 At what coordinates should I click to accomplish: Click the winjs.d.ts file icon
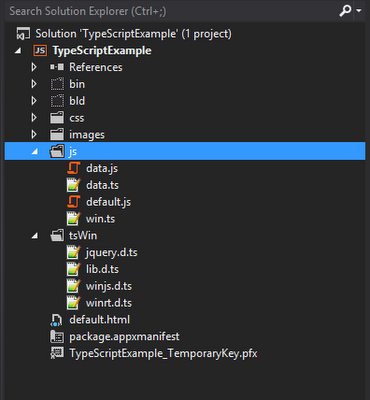[x=74, y=286]
